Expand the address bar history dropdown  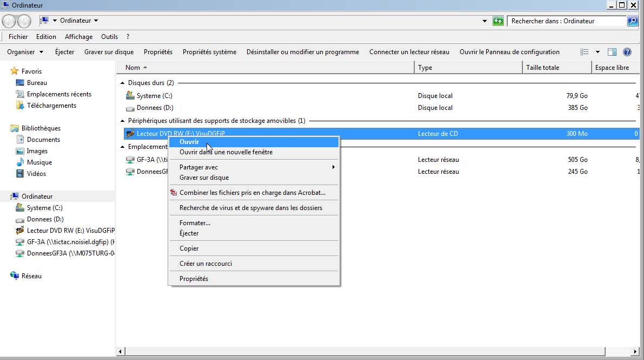click(x=484, y=21)
